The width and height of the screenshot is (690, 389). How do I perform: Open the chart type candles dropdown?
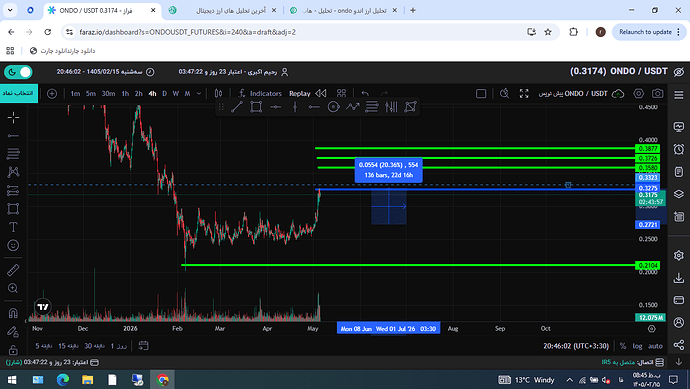[218, 93]
